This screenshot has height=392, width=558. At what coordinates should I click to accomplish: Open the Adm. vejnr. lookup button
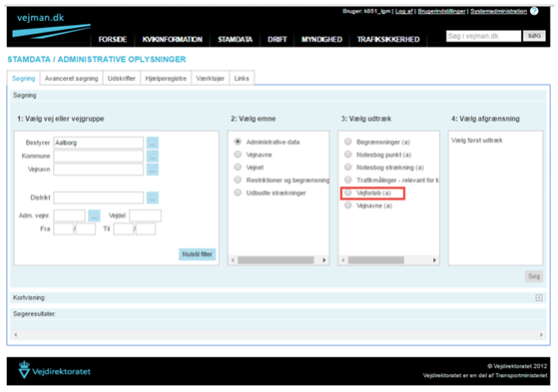click(94, 215)
